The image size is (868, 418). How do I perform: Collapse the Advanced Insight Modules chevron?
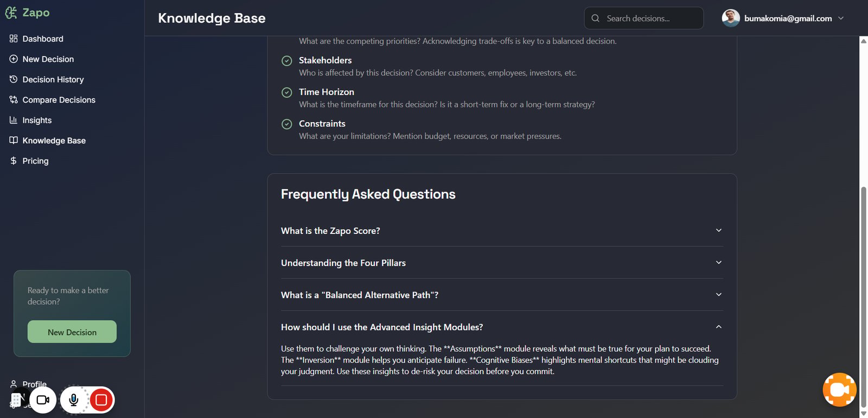coord(719,327)
